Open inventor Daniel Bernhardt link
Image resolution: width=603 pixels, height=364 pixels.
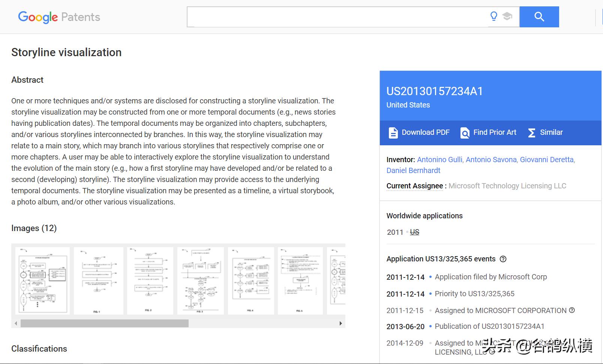(x=413, y=170)
